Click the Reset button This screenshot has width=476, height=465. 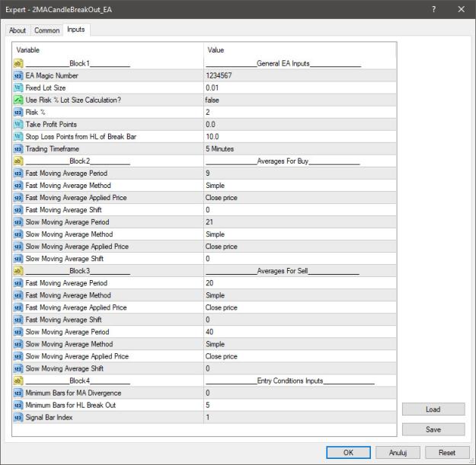[447, 452]
